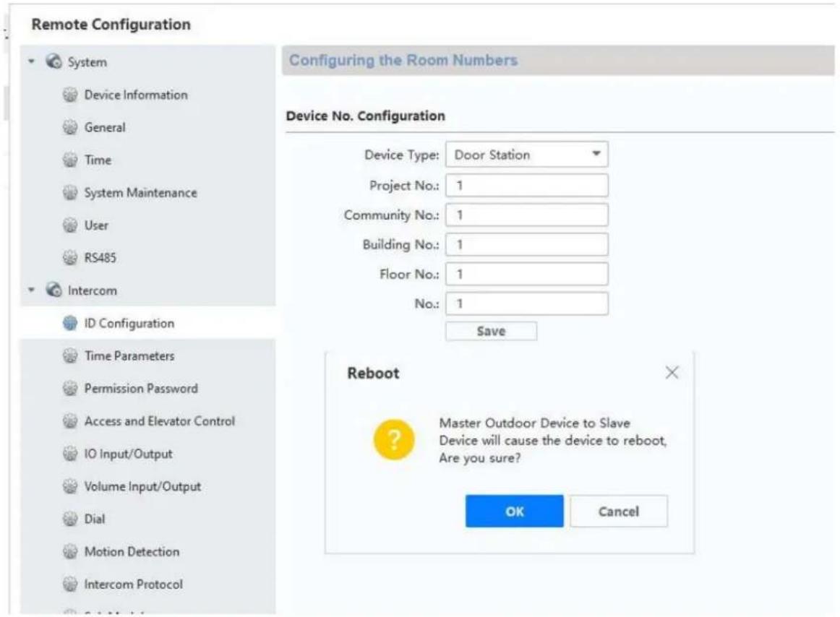Viewport: 840px width, 617px height.
Task: Click the gear icon beside Device Information
Action: 70,95
